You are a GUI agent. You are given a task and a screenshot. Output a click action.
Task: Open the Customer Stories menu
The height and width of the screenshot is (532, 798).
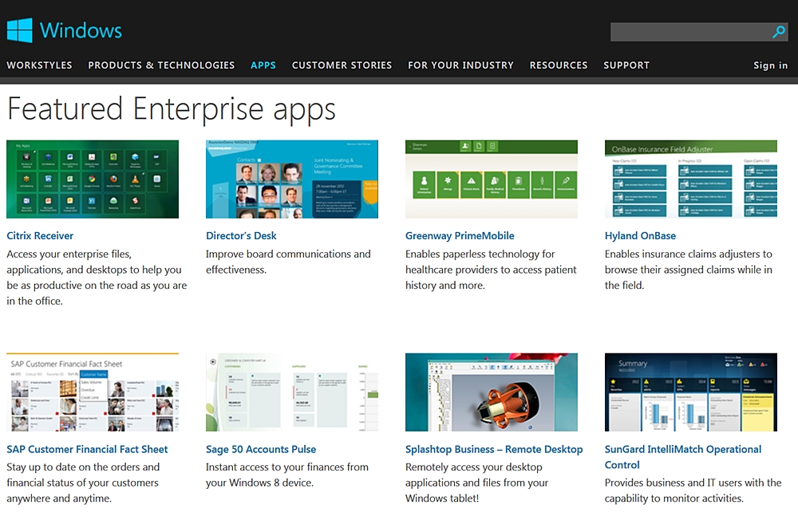pos(342,65)
